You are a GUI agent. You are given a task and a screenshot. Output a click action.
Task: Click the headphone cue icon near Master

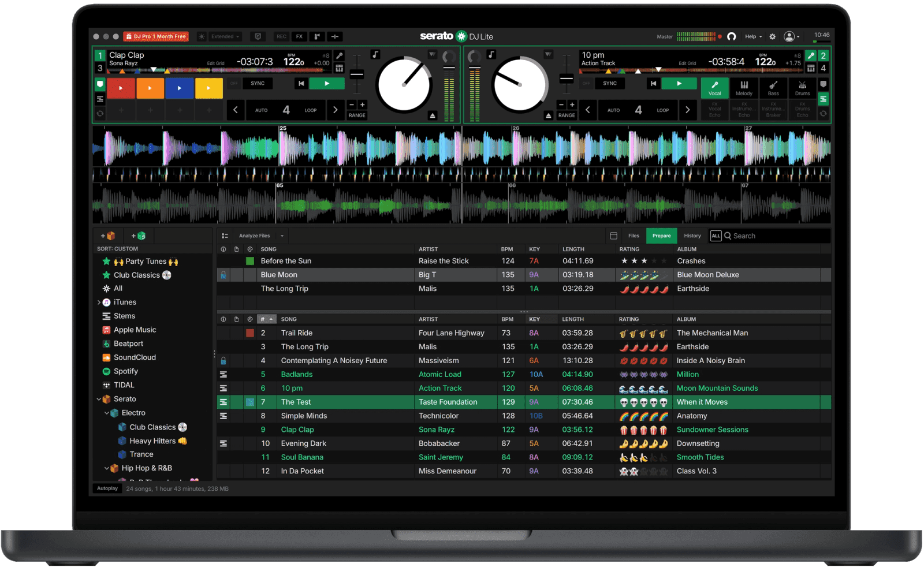coord(732,36)
